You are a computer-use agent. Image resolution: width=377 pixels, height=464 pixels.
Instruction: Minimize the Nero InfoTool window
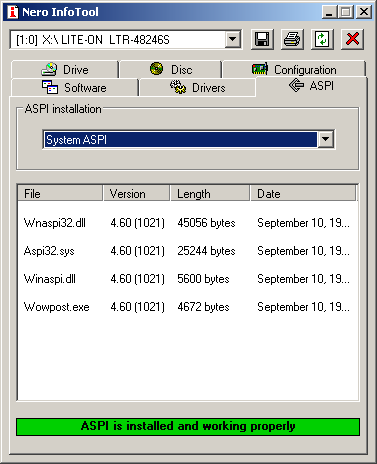[x=329, y=12]
